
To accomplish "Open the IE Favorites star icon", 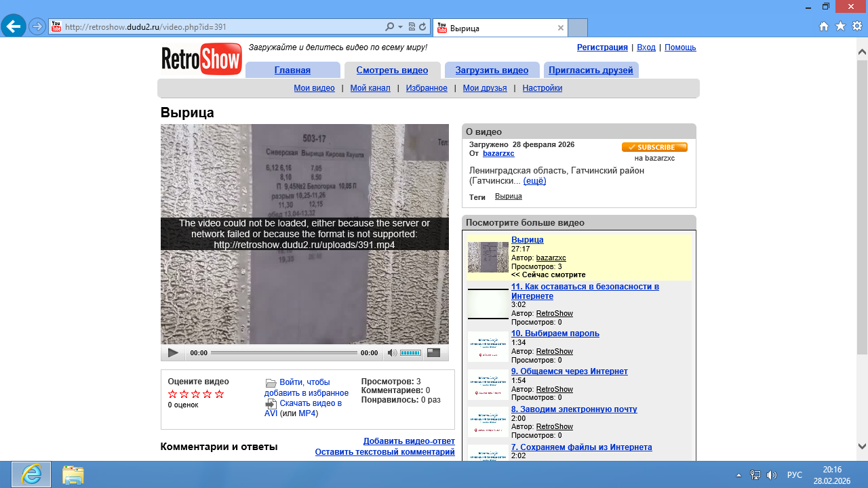I will pyautogui.click(x=840, y=26).
